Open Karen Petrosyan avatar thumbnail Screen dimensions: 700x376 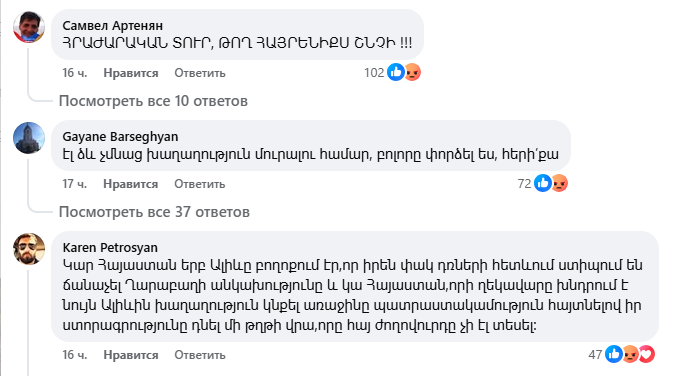(x=29, y=249)
